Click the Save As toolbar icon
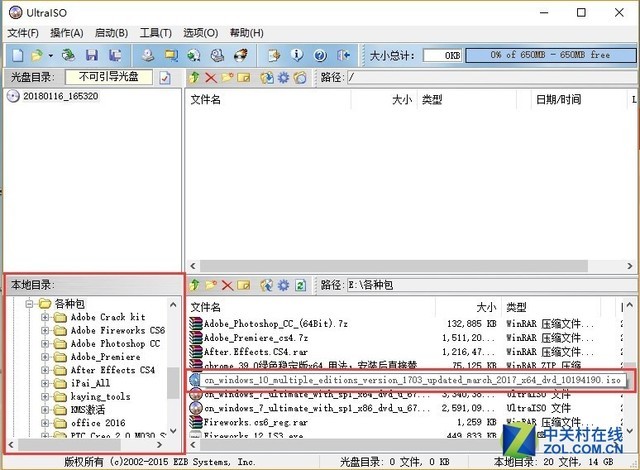640x470 pixels. [x=115, y=55]
